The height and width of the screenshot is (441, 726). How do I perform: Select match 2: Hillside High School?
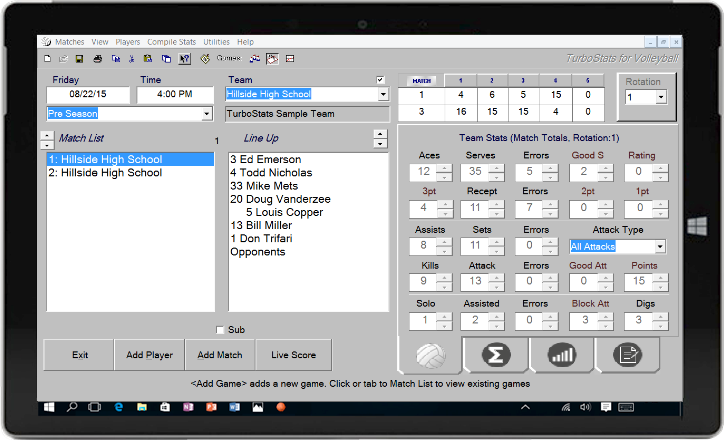coord(130,173)
